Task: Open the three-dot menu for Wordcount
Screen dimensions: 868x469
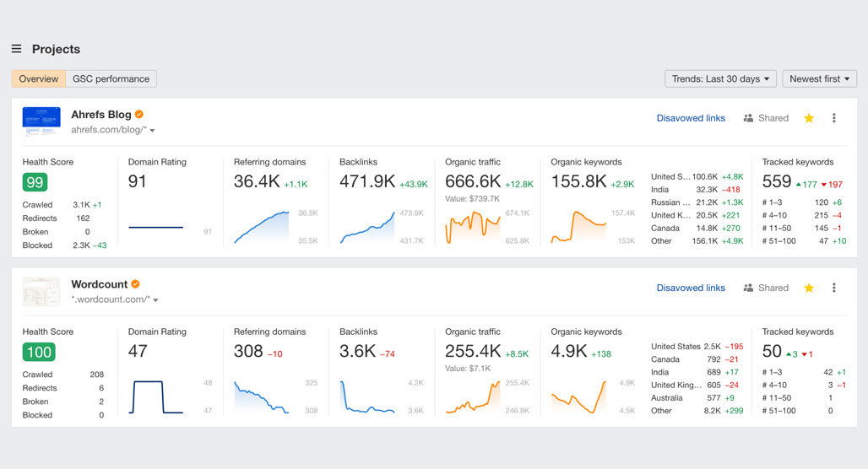Action: [x=833, y=288]
